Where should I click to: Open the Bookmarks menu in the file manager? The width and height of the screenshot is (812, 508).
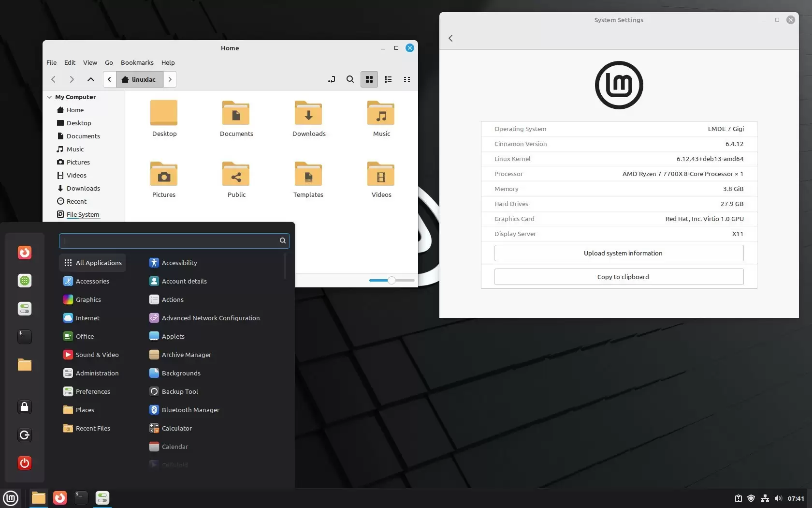pos(137,62)
